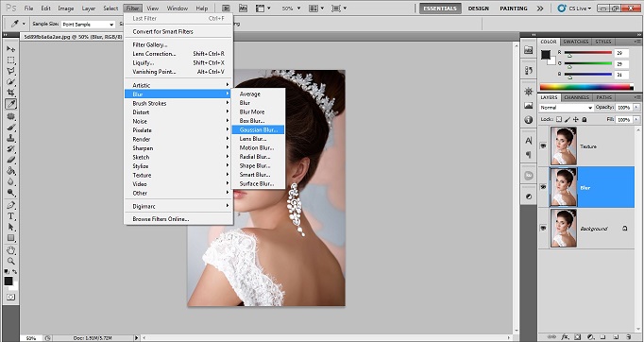Select the History Brush tool
The width and height of the screenshot is (644, 342).
coord(10,149)
